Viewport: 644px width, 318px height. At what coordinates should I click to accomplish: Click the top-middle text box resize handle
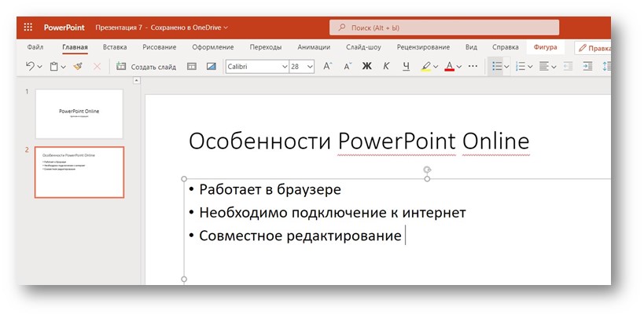point(427,179)
